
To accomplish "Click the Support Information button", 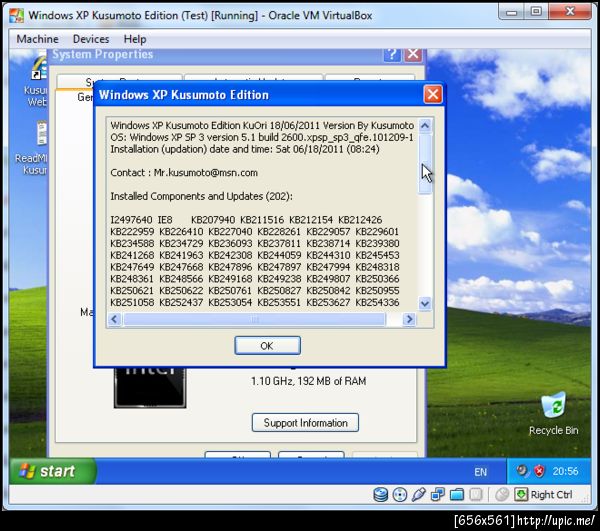I will (x=305, y=423).
